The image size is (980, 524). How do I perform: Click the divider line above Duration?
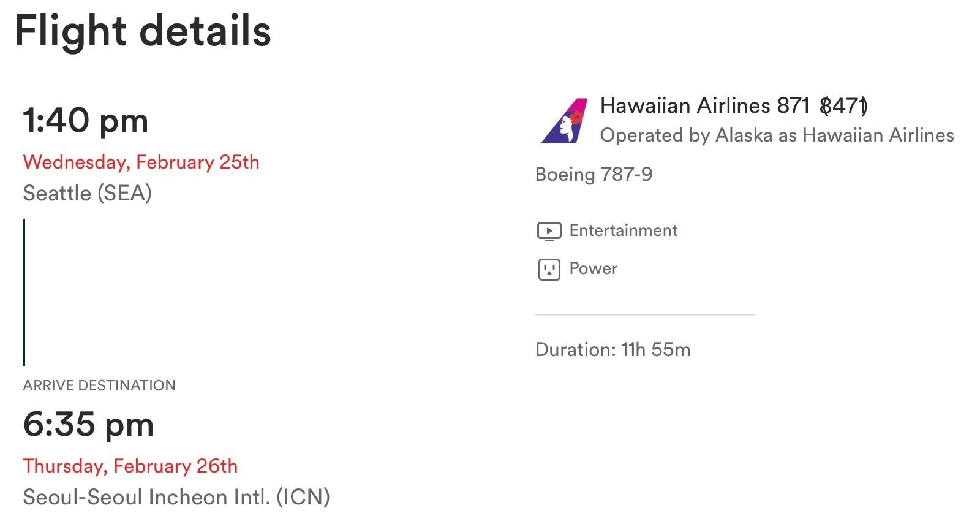click(644, 315)
